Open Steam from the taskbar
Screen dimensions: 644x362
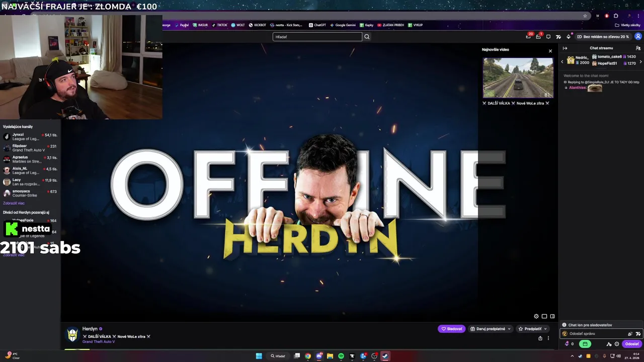[385, 356]
